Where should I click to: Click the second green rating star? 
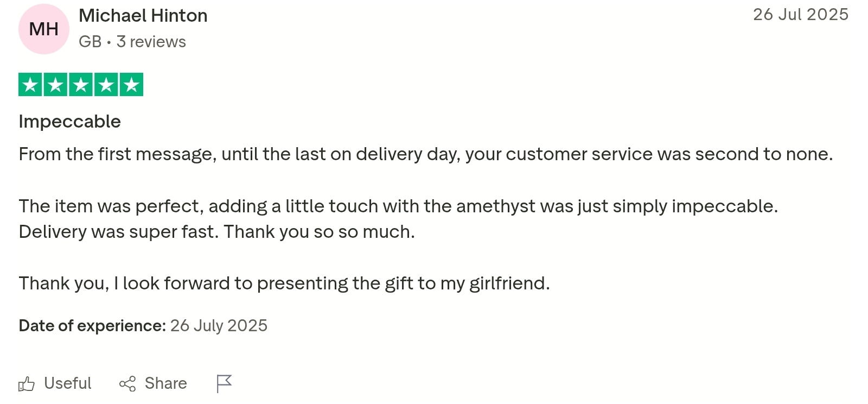[55, 85]
